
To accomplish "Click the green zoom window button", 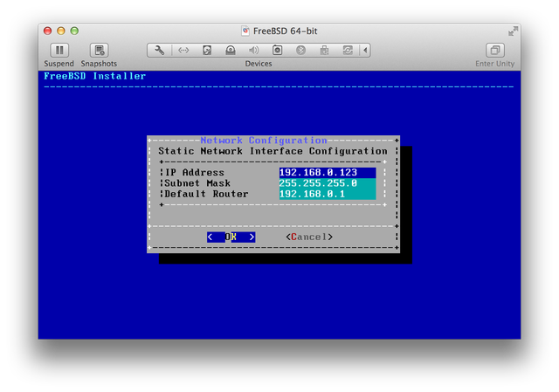I will click(74, 31).
